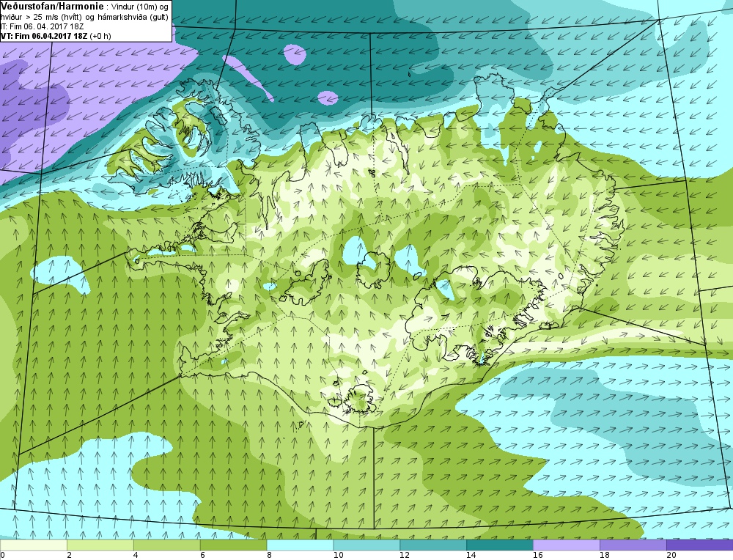This screenshot has height=560, width=733.
Task: Click the legend scale label '6'
Action: tap(202, 555)
